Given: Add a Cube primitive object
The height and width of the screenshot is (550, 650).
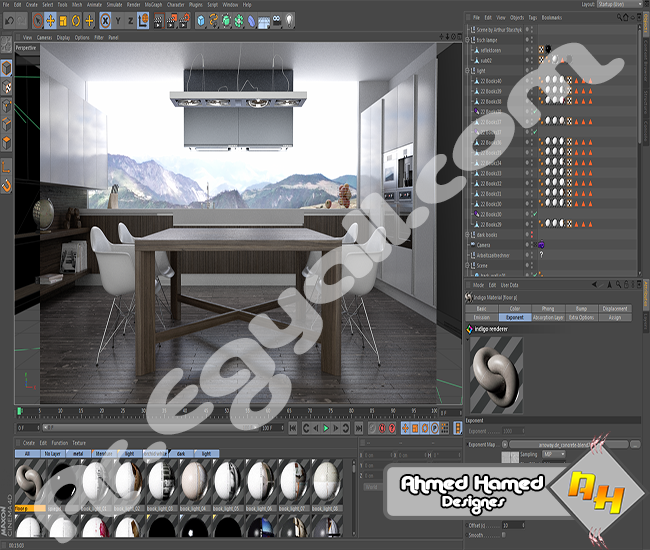Looking at the screenshot, I should coord(201,21).
